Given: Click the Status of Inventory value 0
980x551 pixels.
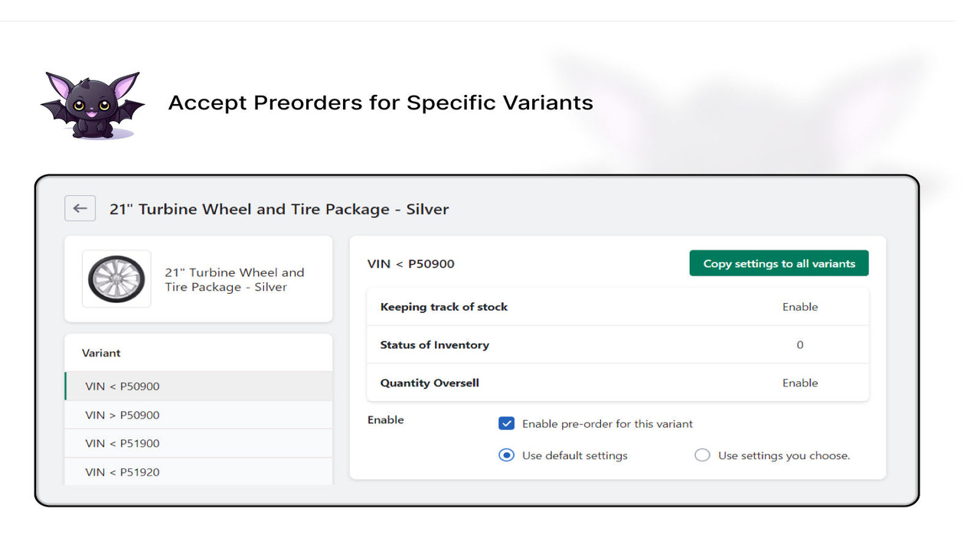Looking at the screenshot, I should tap(800, 344).
